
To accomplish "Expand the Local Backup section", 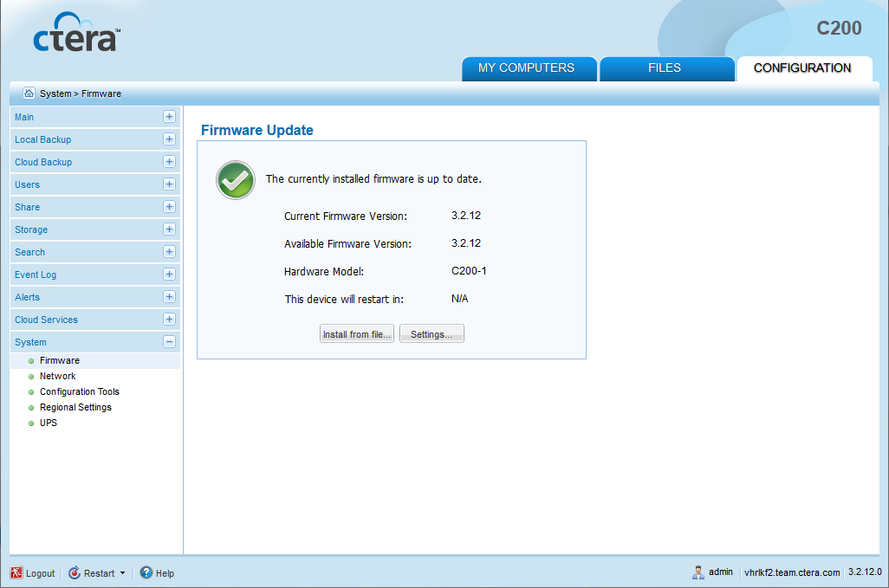I will click(169, 139).
